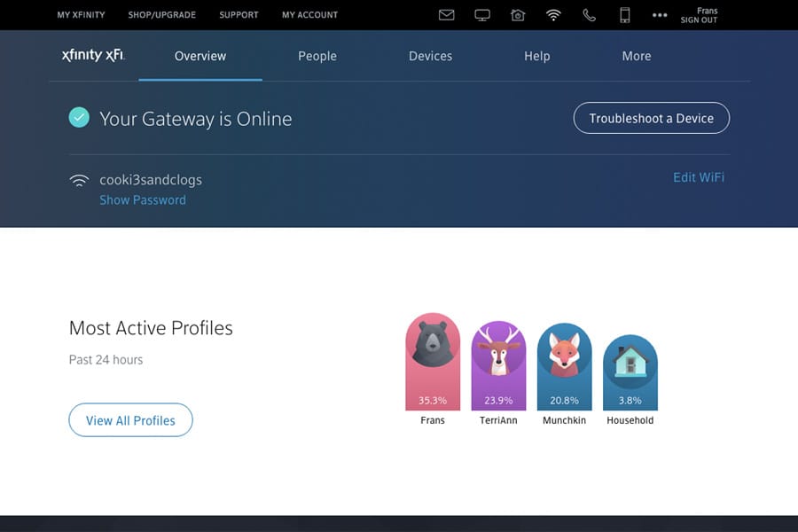The height and width of the screenshot is (532, 798).
Task: Open the phone handset icon
Action: [589, 15]
